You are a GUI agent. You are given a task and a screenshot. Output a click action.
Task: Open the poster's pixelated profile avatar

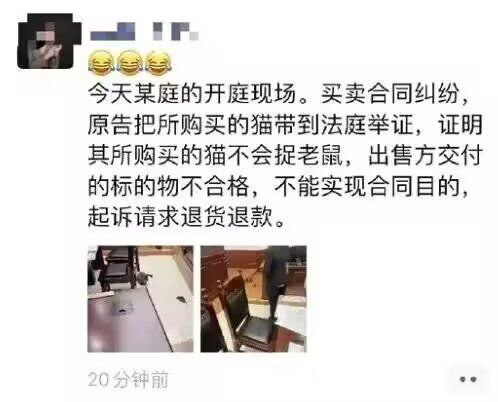tap(49, 41)
